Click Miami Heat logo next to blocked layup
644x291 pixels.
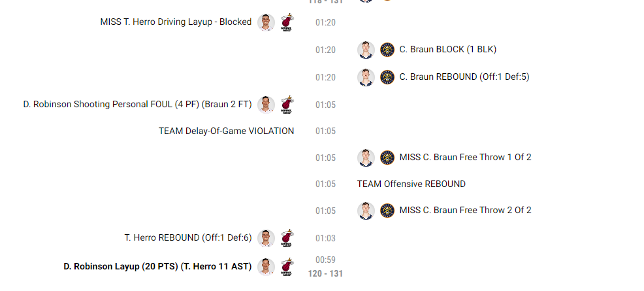[x=287, y=22]
